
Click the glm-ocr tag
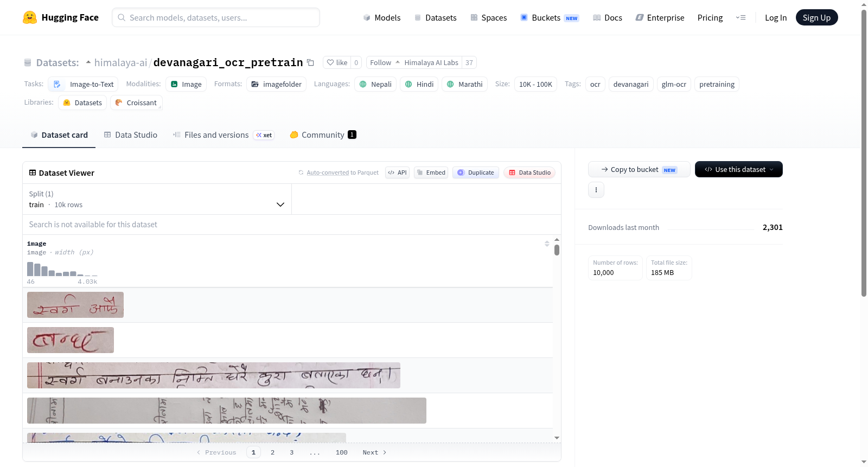pyautogui.click(x=674, y=84)
